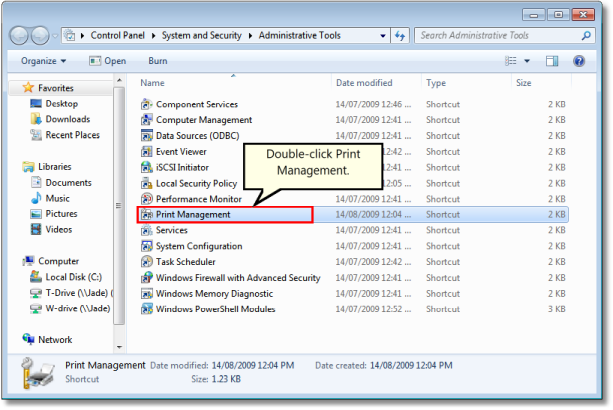
Task: Show the preview pane
Action: (x=552, y=61)
